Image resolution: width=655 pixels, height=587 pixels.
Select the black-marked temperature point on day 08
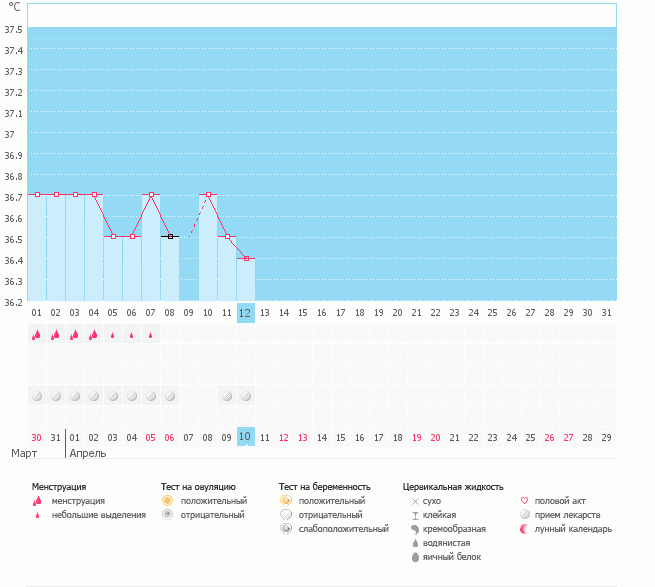(170, 236)
